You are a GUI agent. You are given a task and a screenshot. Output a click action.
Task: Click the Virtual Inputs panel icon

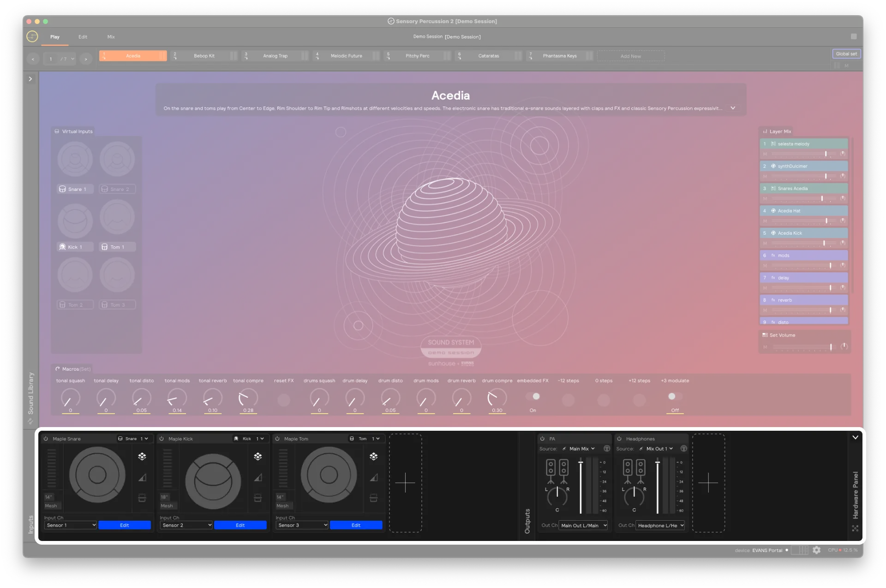[56, 131]
